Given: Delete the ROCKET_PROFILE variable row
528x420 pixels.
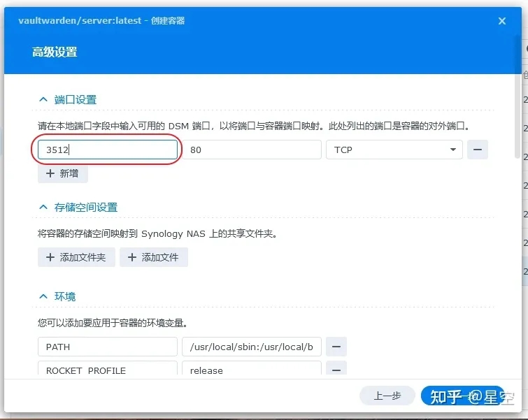Looking at the screenshot, I should coord(336,370).
